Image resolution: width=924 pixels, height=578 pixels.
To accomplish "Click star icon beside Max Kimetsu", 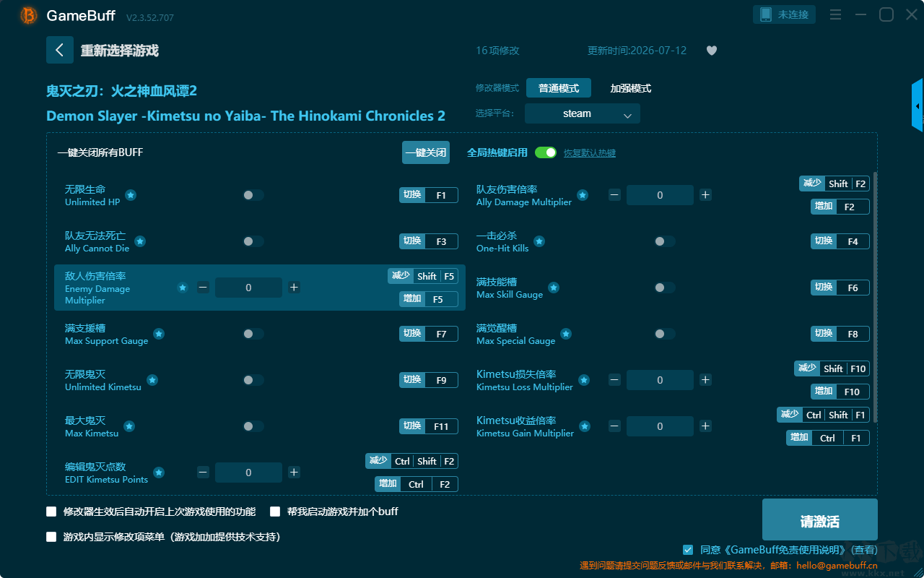I will coord(129,426).
